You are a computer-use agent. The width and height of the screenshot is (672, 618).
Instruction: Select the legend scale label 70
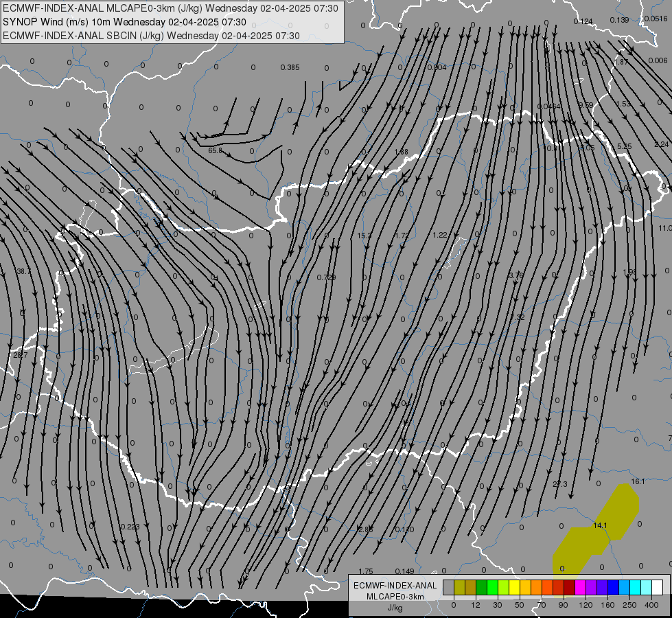pos(542,605)
